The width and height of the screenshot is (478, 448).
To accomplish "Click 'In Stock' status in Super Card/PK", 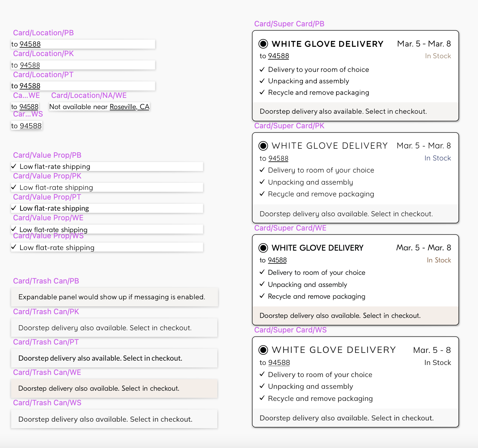I will click(438, 158).
